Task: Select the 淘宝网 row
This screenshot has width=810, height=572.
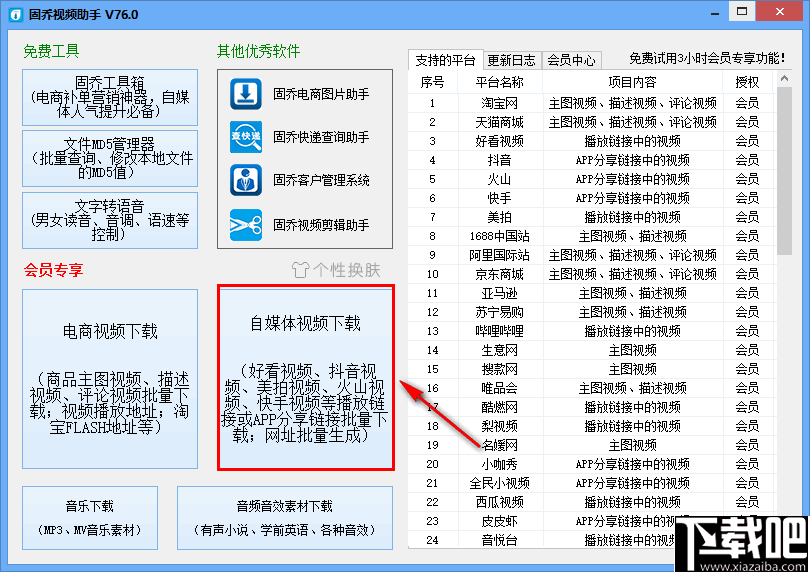Action: [592, 103]
